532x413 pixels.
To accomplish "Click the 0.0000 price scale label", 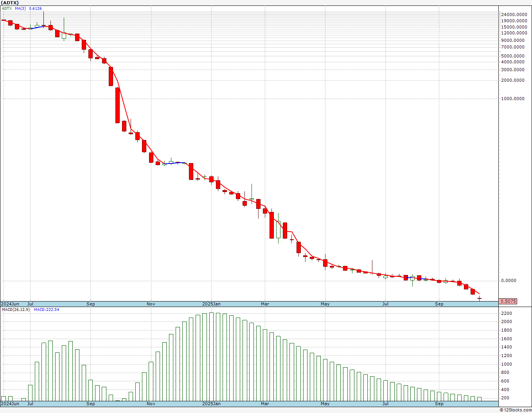I will coord(509,280).
